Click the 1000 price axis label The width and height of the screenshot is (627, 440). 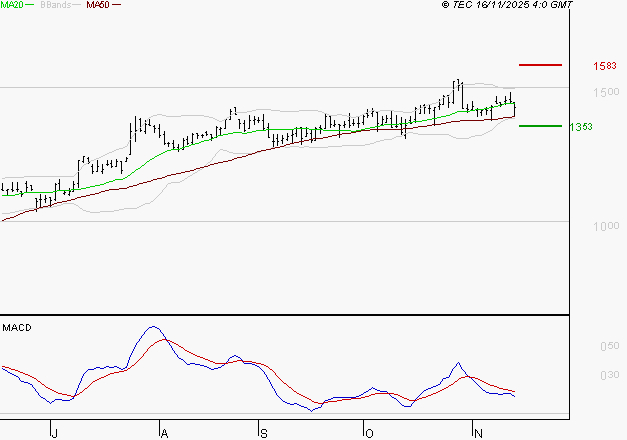pyautogui.click(x=606, y=226)
